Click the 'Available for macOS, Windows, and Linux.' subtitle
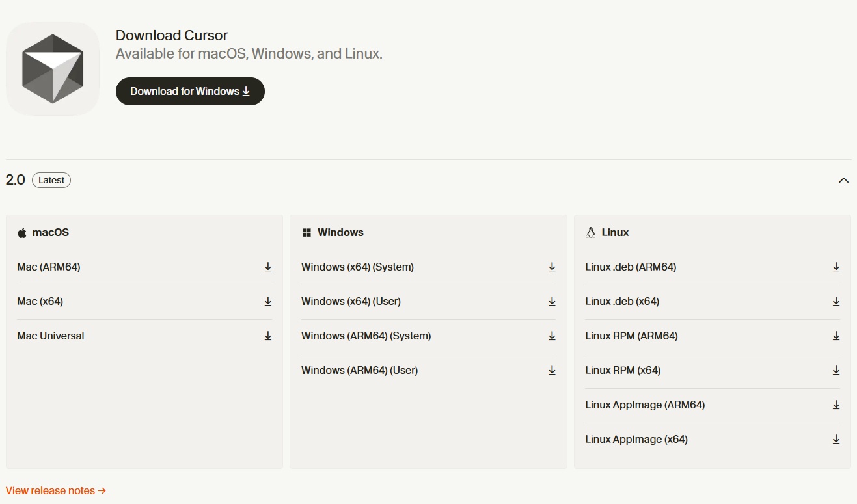 pyautogui.click(x=249, y=53)
